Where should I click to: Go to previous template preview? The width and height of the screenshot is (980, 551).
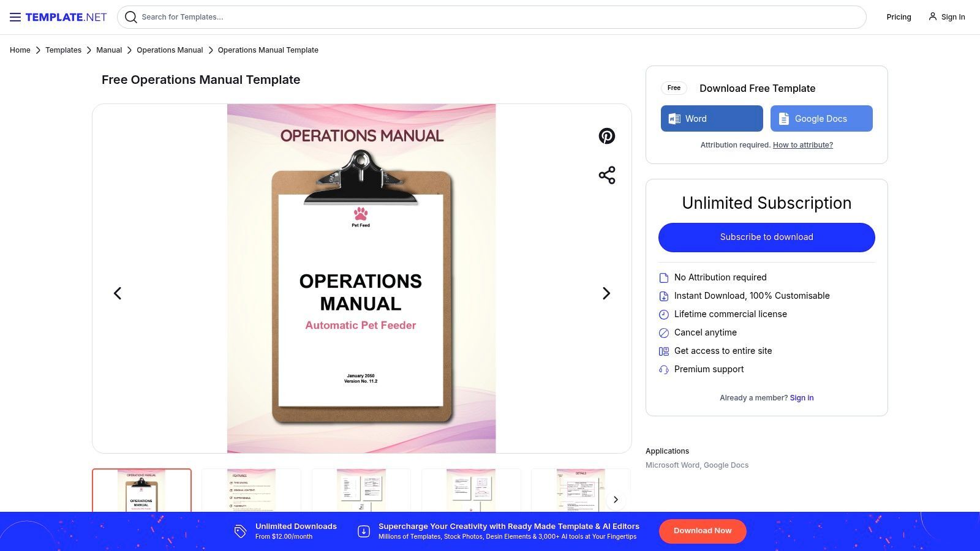coord(117,293)
